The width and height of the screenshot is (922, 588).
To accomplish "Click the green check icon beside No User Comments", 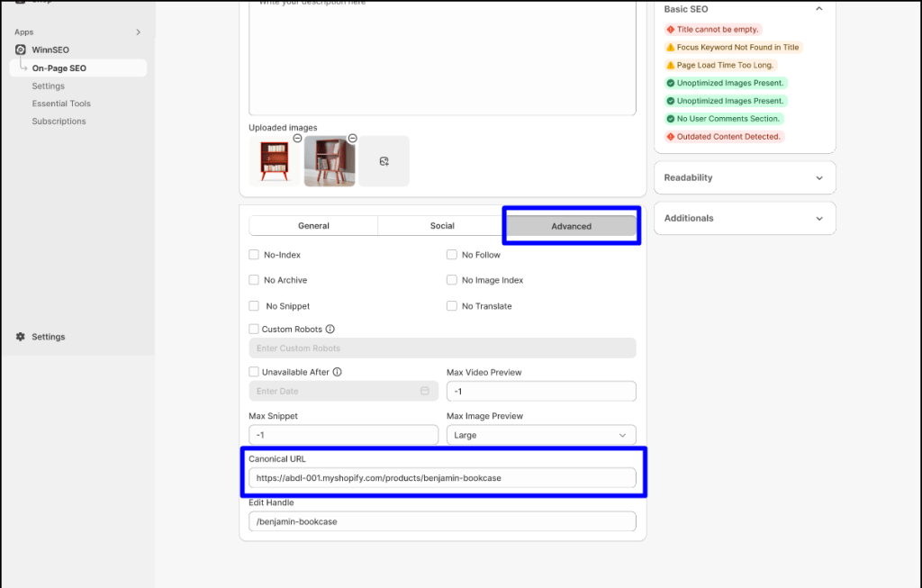I will point(670,119).
